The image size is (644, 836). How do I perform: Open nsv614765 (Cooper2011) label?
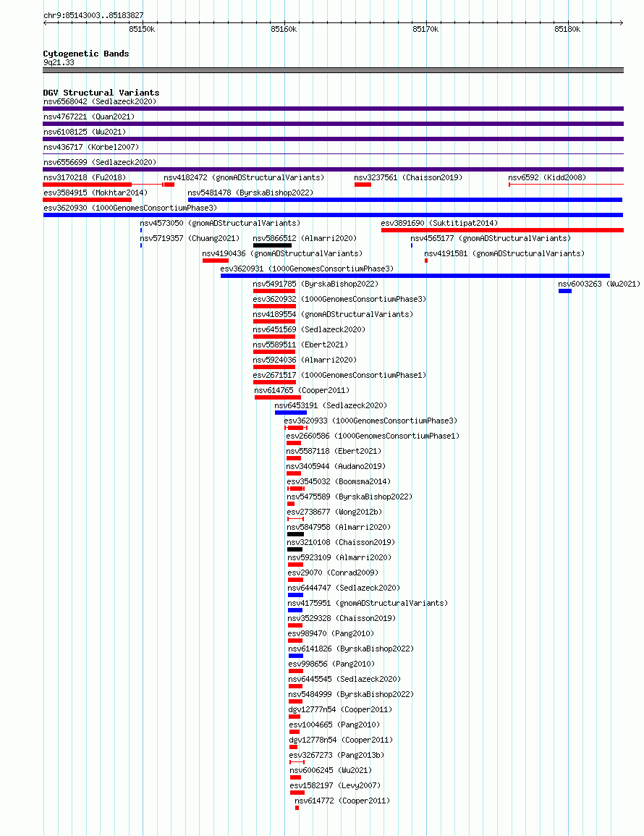coord(302,390)
